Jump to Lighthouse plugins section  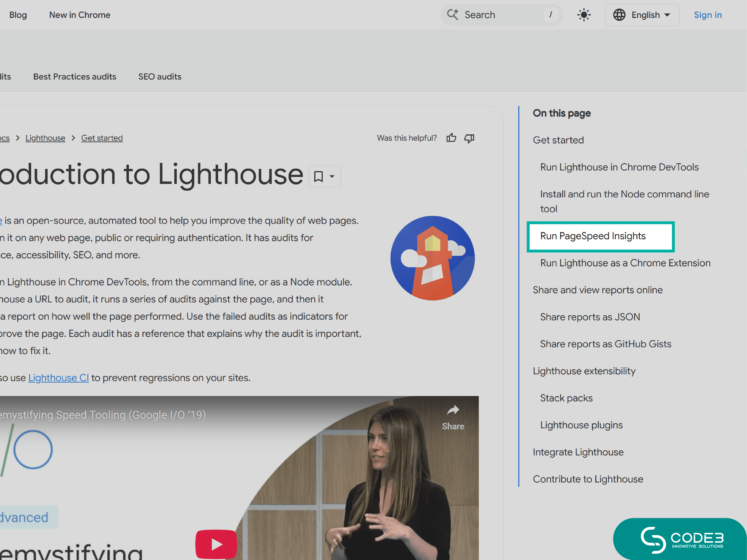[581, 425]
